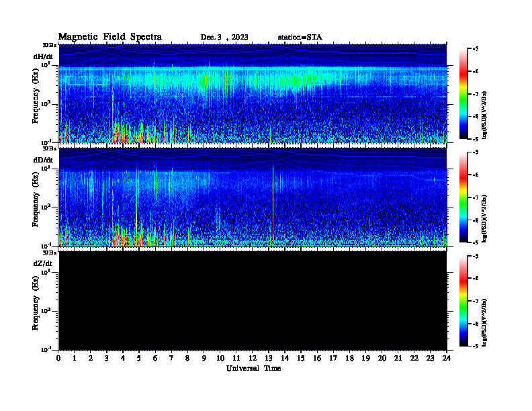Click the hour "3" tick label
Image resolution: width=532 pixels, height=411 pixels.
coord(107,359)
